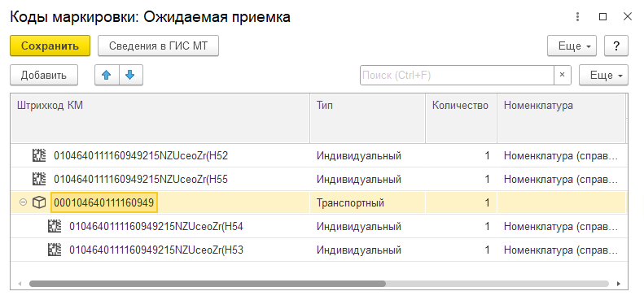Screen dimensions: 644x300
Task: Click Номенклатура cell in H52 row
Action: [x=562, y=156]
